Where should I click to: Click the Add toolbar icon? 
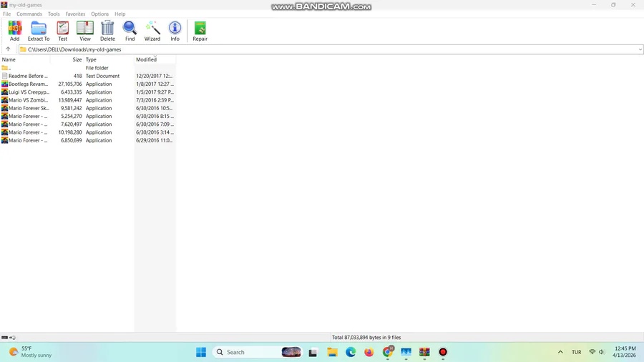point(15,31)
